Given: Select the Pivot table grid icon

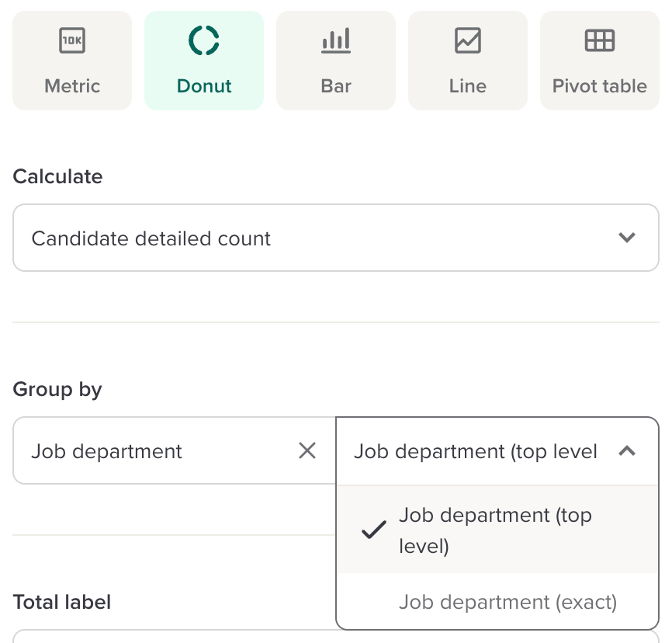Looking at the screenshot, I should 599,40.
